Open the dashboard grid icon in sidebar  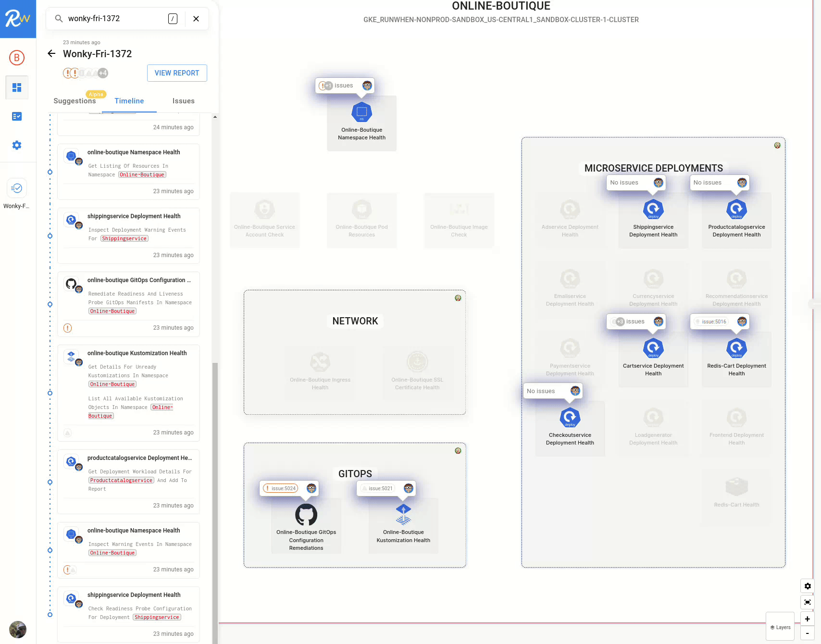pos(17,87)
